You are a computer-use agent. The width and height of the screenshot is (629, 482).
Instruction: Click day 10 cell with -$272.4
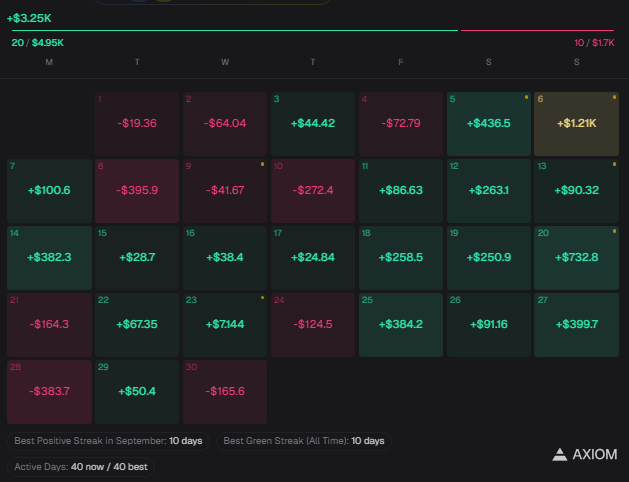click(313, 191)
